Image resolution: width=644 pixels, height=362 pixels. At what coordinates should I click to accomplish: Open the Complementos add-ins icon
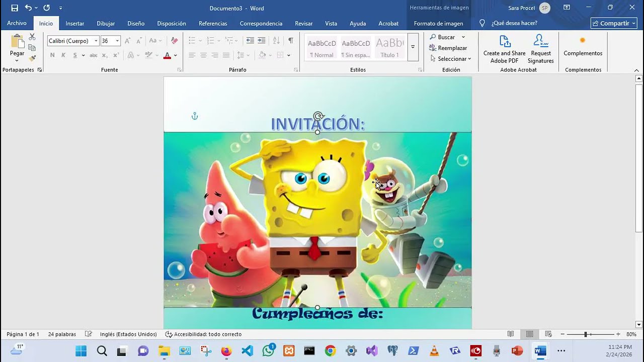point(583,46)
